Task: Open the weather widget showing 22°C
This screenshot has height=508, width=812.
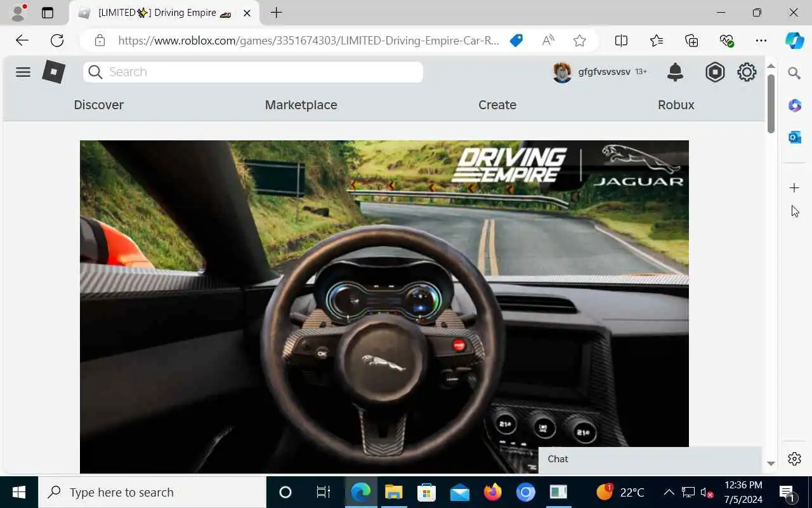Action: 620,492
